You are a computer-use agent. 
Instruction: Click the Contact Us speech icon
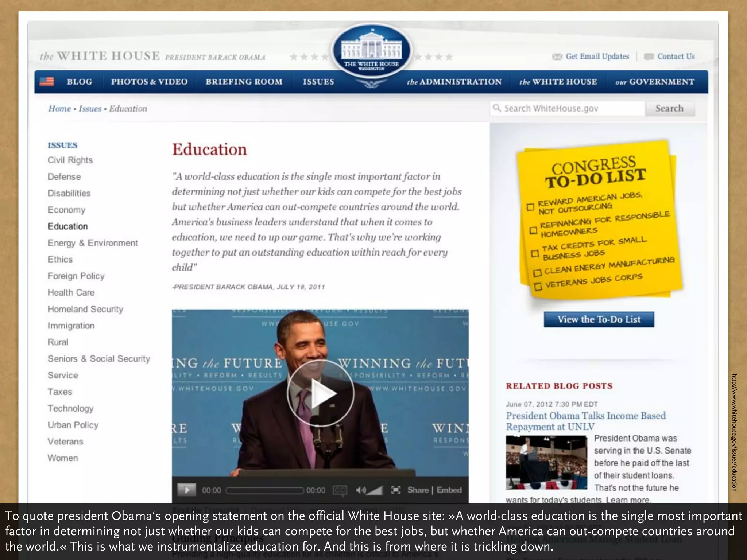click(649, 57)
